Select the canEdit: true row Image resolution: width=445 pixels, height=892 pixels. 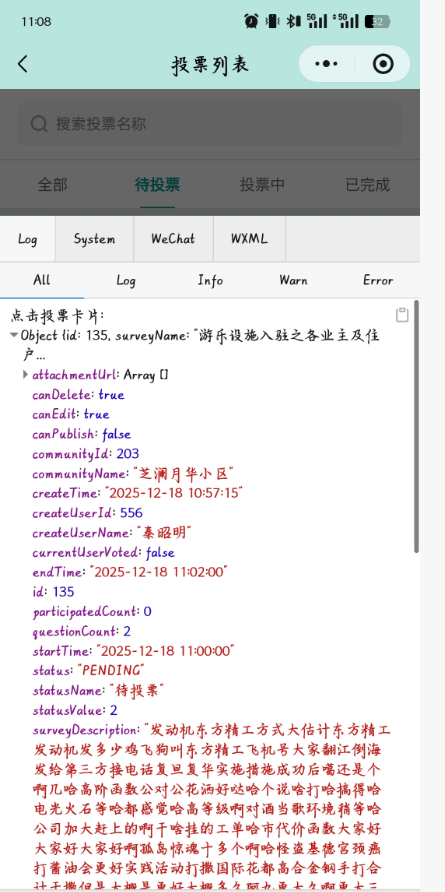pyautogui.click(x=71, y=414)
